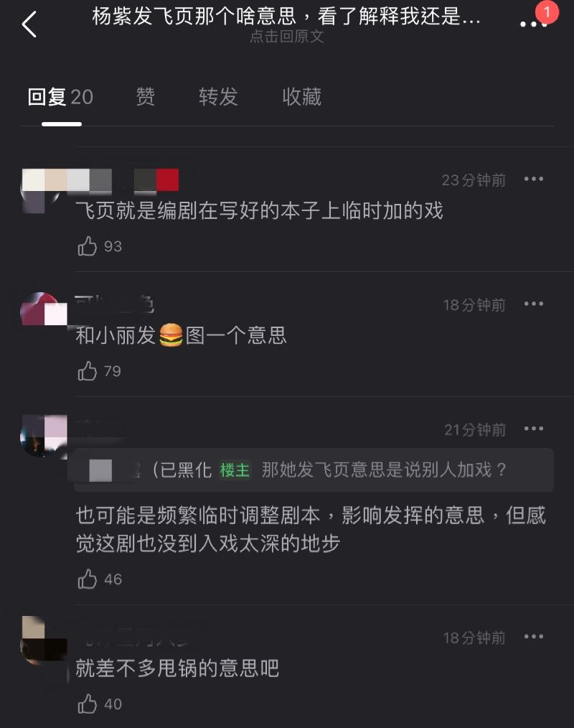
Task: Switch to the 转发 tab
Action: 218,97
